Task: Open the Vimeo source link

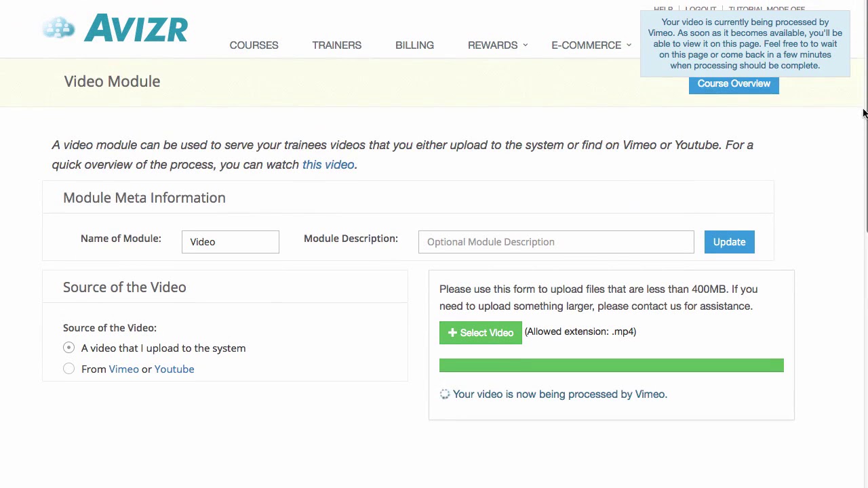Action: [123, 369]
